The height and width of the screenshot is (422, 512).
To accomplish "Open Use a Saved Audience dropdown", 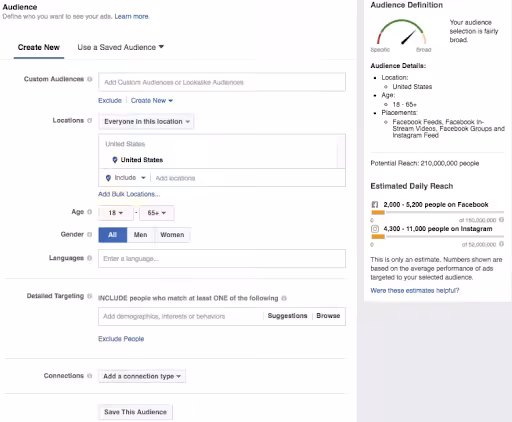I will (x=121, y=47).
